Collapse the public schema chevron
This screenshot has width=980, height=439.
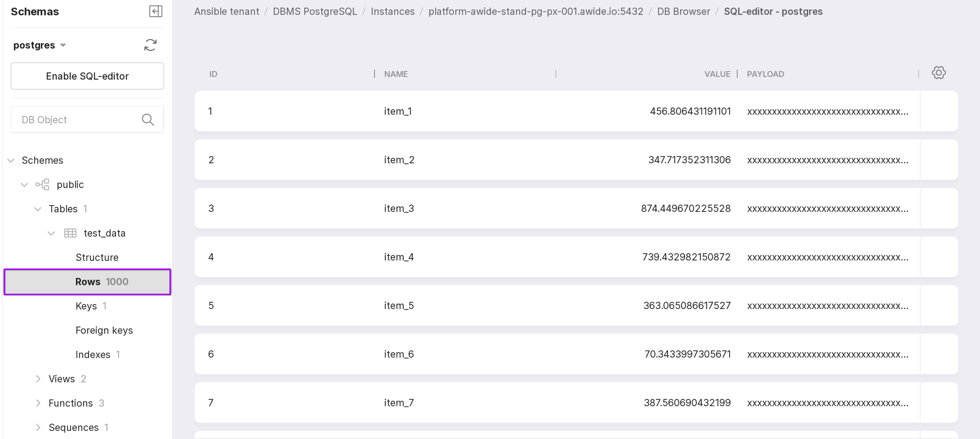click(24, 185)
